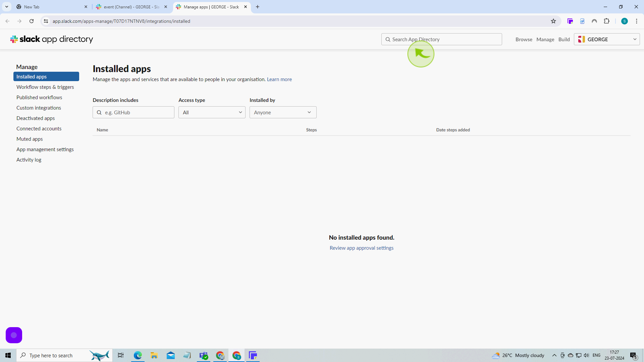The width and height of the screenshot is (644, 362).
Task: Click the Description includes filter field
Action: 133,112
